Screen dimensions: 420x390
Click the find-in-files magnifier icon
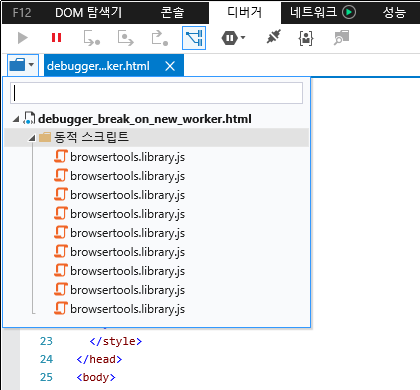click(341, 37)
